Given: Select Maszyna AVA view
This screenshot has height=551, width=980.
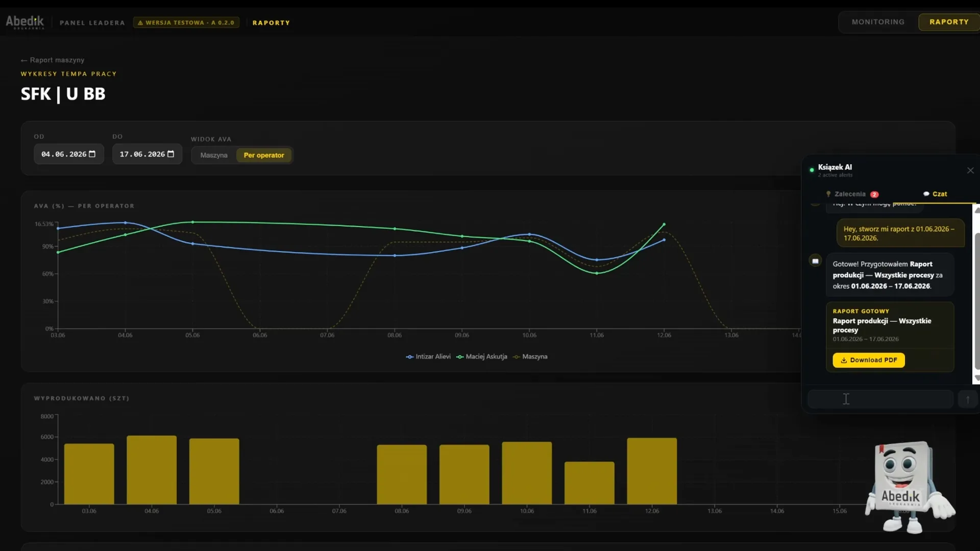Looking at the screenshot, I should [214, 155].
